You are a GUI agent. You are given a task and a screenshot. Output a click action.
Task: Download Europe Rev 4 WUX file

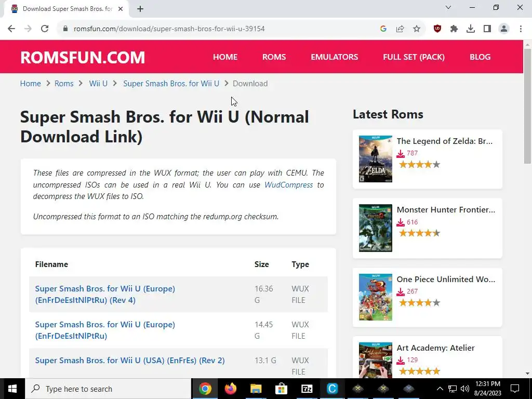(105, 294)
